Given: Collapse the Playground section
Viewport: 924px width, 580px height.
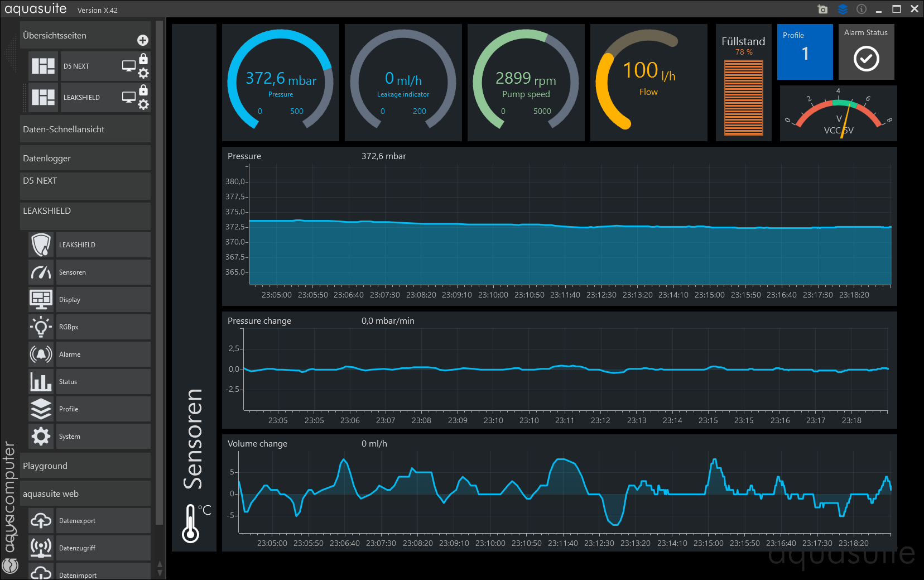Looking at the screenshot, I should click(85, 466).
